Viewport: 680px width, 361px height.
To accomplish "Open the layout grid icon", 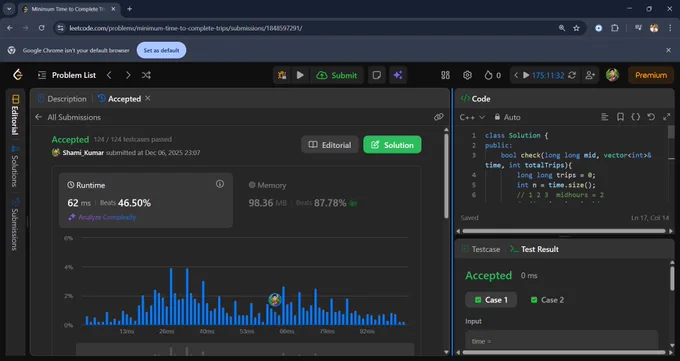I will [445, 75].
